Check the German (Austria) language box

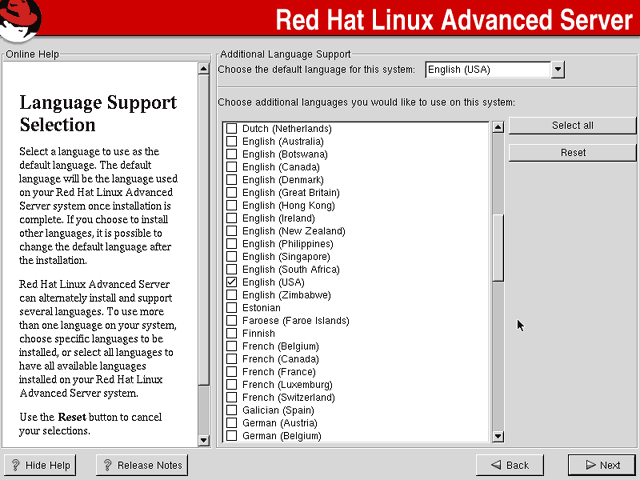pos(231,423)
